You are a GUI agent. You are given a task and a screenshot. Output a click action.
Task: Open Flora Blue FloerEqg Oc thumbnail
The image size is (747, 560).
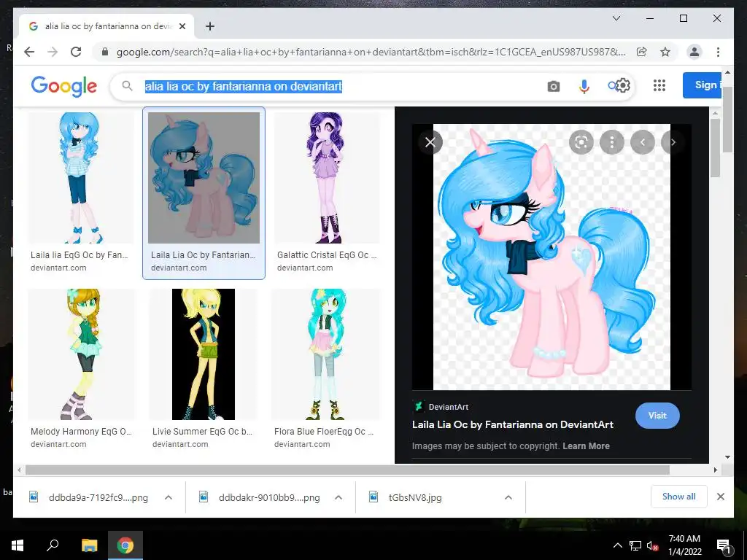coord(326,354)
